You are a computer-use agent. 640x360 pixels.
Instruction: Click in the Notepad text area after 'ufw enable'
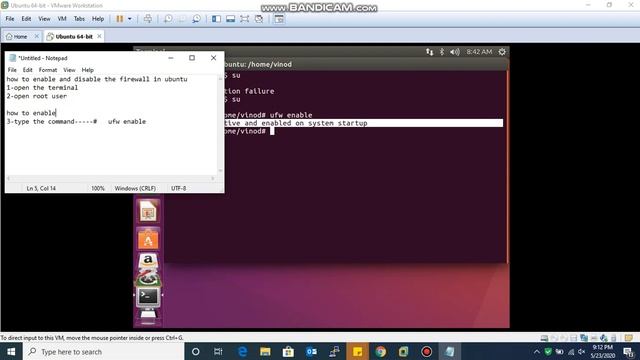point(148,122)
